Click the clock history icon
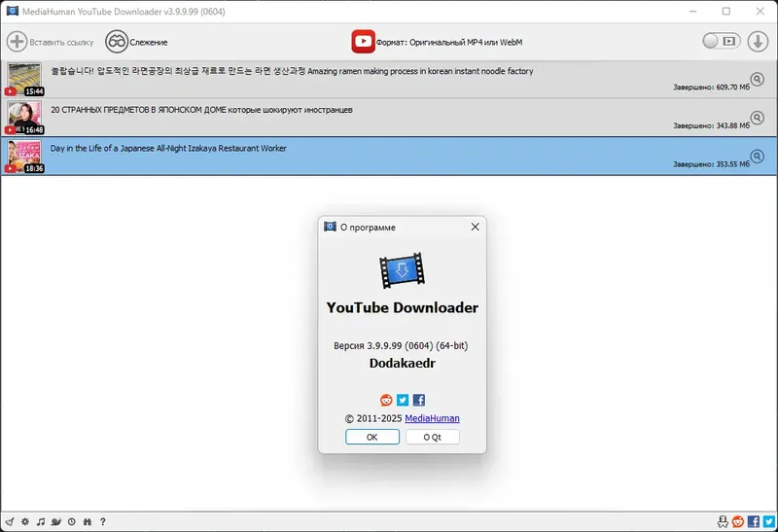 pyautogui.click(x=72, y=521)
